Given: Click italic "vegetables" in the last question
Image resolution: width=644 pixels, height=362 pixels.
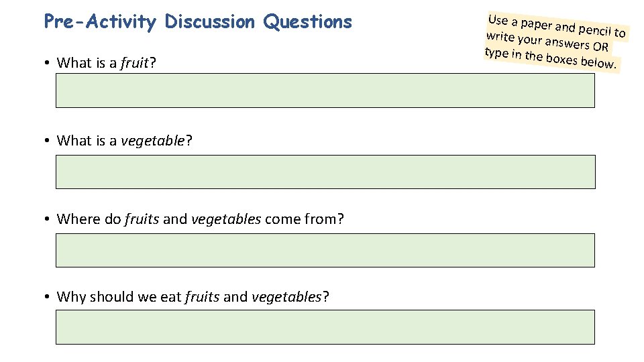Looking at the screenshot, I should (286, 297).
